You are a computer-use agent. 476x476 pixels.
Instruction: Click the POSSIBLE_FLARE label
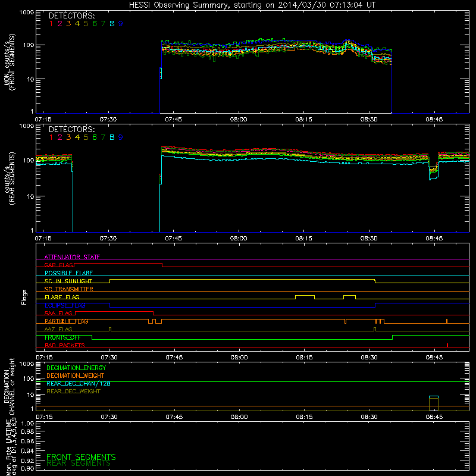(x=68, y=273)
